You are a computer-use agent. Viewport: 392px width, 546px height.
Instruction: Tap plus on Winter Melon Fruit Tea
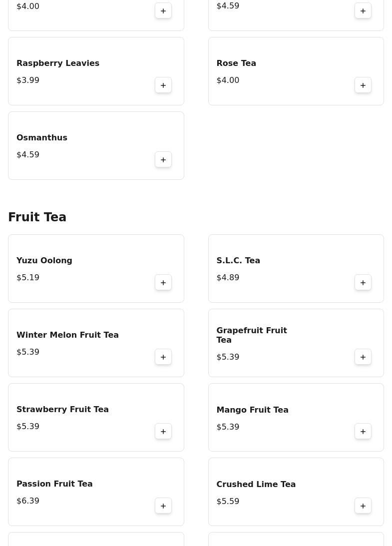tap(163, 357)
